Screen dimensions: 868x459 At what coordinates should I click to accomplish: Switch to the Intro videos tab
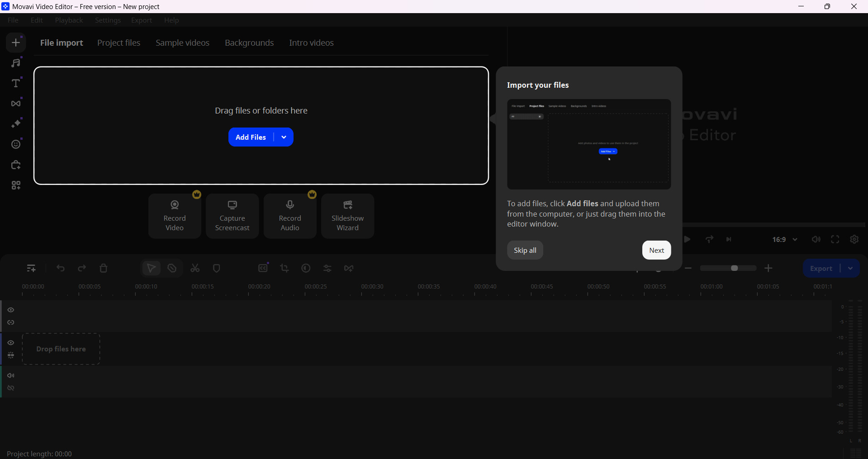pos(311,43)
